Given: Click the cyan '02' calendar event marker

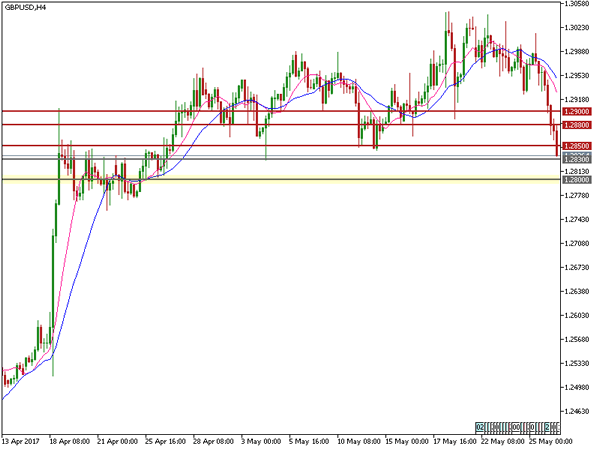Looking at the screenshot, I should tap(480, 427).
